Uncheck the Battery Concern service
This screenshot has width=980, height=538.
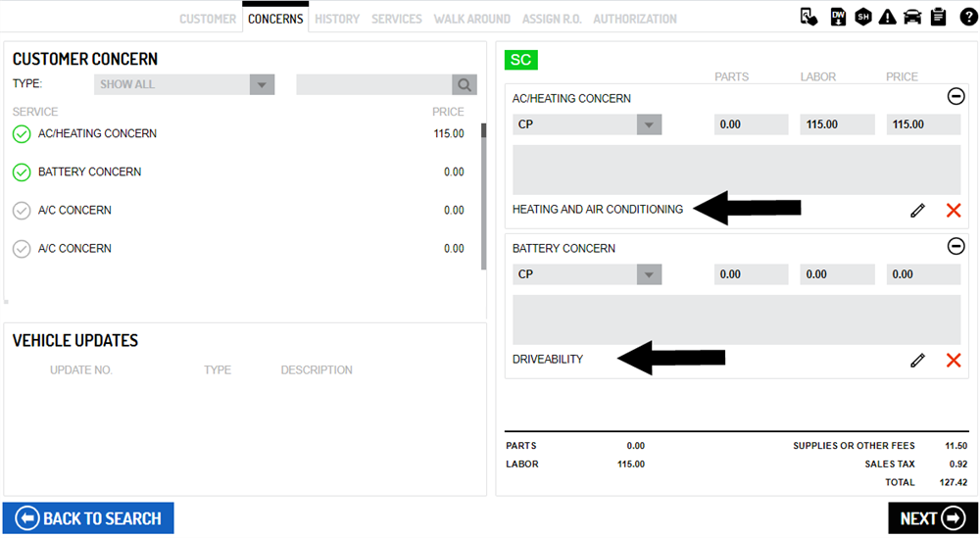[22, 172]
